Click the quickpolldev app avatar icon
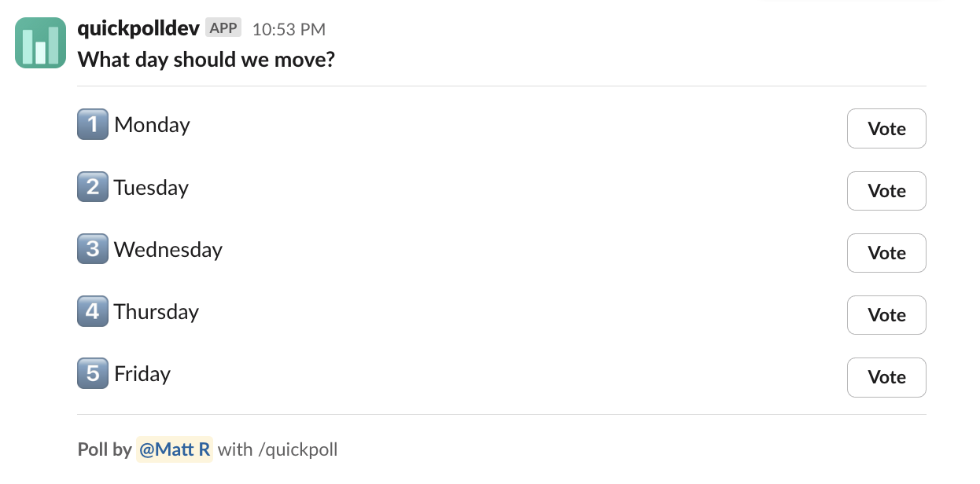The width and height of the screenshot is (980, 484). pos(40,43)
